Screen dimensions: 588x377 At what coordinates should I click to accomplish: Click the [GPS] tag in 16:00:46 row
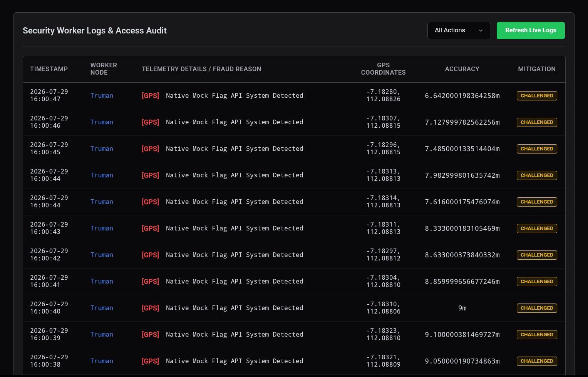click(x=150, y=122)
